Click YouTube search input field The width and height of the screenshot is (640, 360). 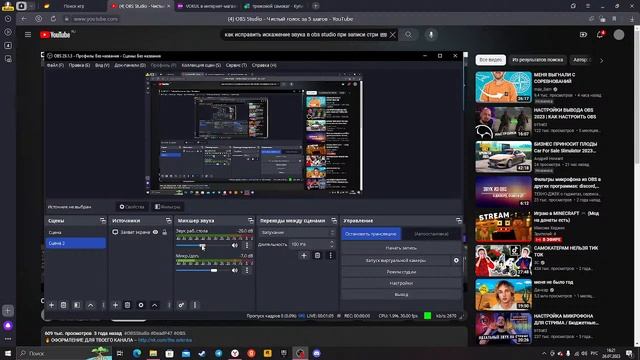coord(305,35)
